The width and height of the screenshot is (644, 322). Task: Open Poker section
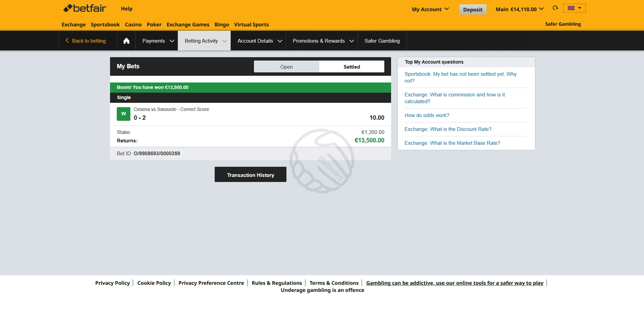pyautogui.click(x=154, y=24)
